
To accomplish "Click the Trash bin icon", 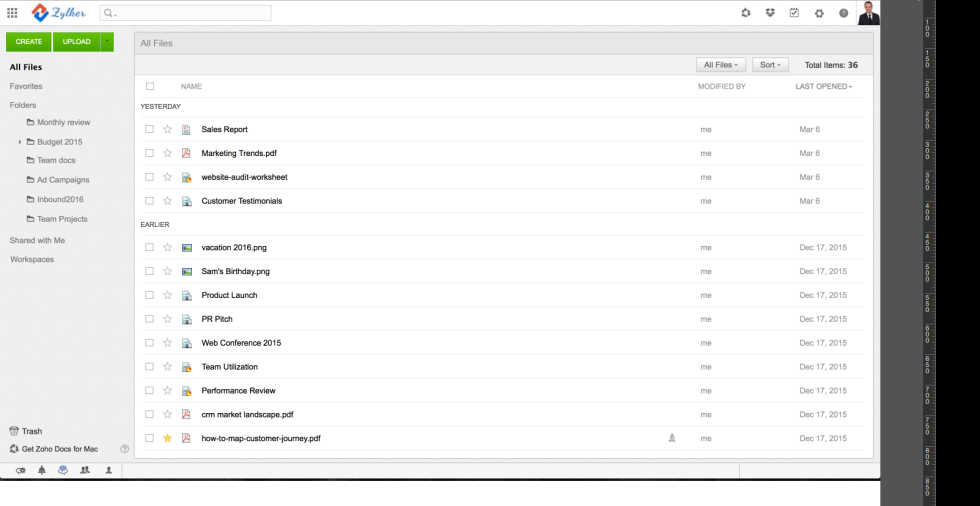I will [x=14, y=431].
